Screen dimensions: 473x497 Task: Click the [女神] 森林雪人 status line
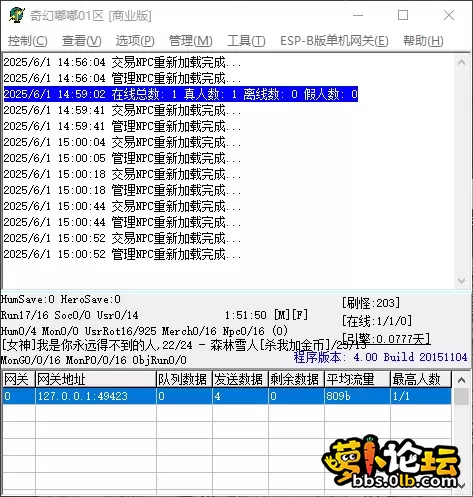click(184, 345)
